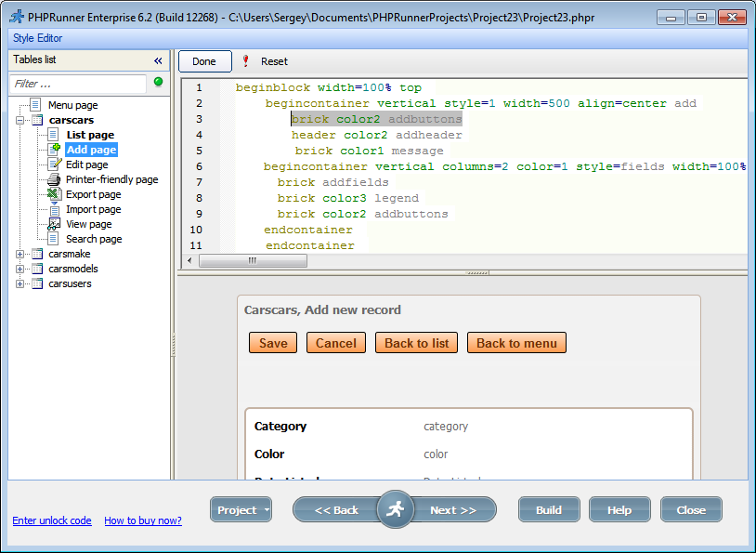This screenshot has height=553, width=756.
Task: Click Reset in the editor toolbar
Action: click(274, 61)
